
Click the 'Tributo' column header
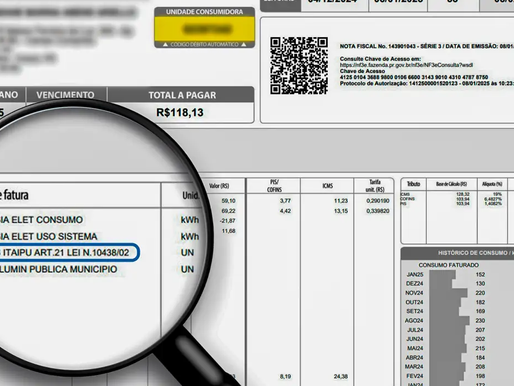point(413,184)
